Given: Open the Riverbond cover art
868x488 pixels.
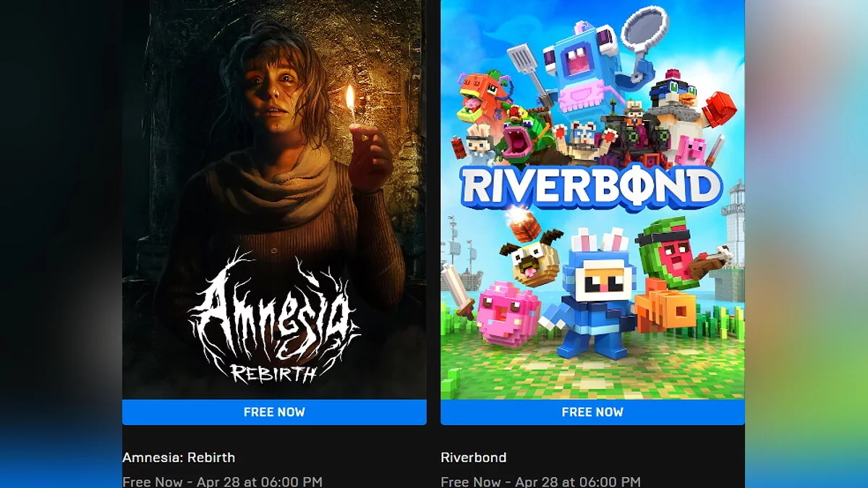Looking at the screenshot, I should 592,200.
